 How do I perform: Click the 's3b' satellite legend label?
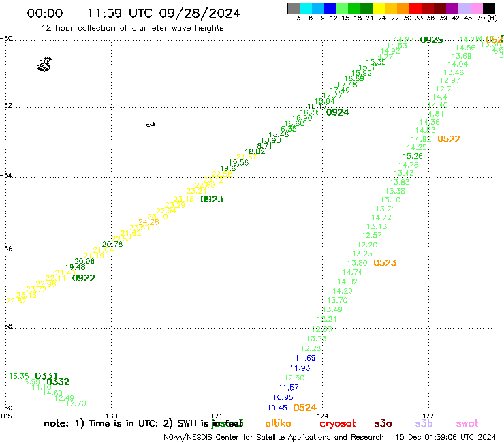pos(424,423)
